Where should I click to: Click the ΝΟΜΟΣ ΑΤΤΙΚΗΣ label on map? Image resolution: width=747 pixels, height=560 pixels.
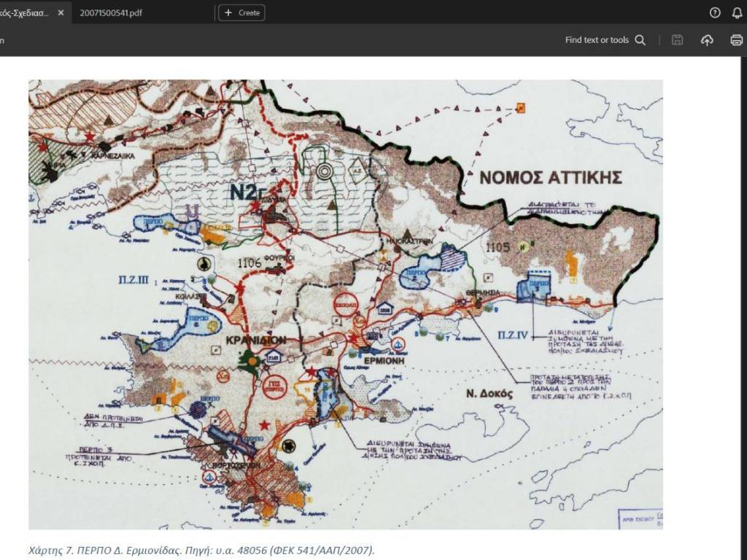coord(550,177)
